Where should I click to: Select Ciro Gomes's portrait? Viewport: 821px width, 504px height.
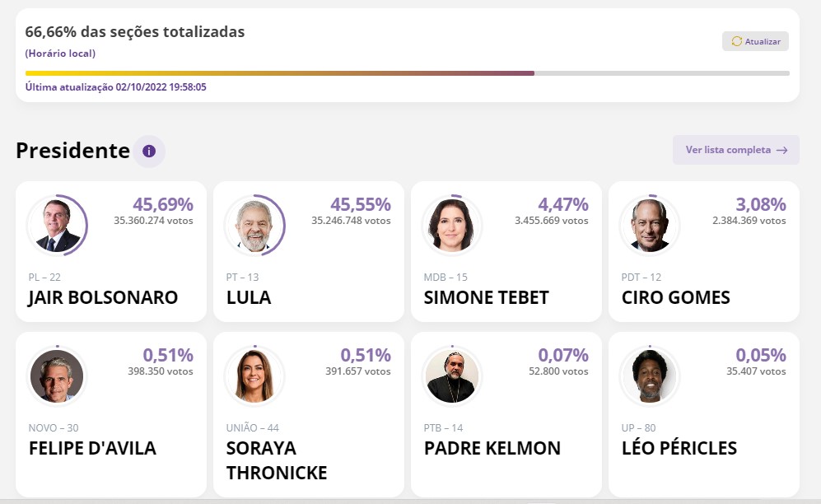click(x=650, y=226)
